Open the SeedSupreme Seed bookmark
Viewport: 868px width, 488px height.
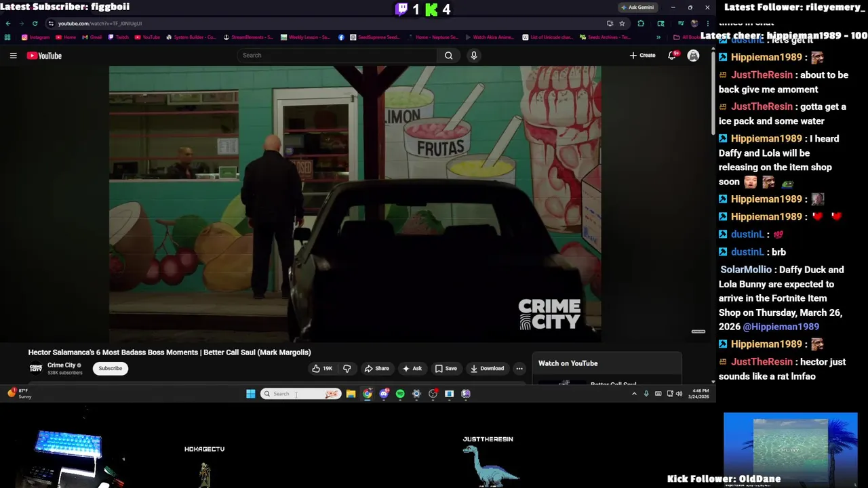[x=374, y=37]
